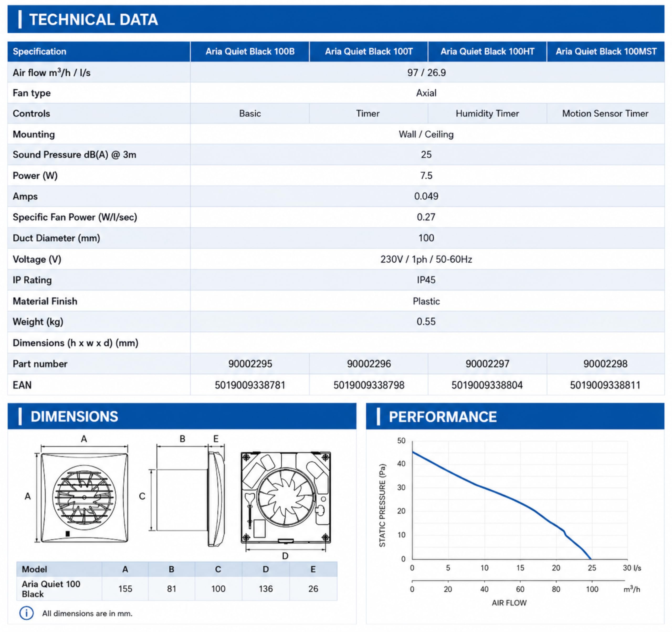672x632 pixels.
Task: Click the Air flow row label
Action: click(x=52, y=73)
